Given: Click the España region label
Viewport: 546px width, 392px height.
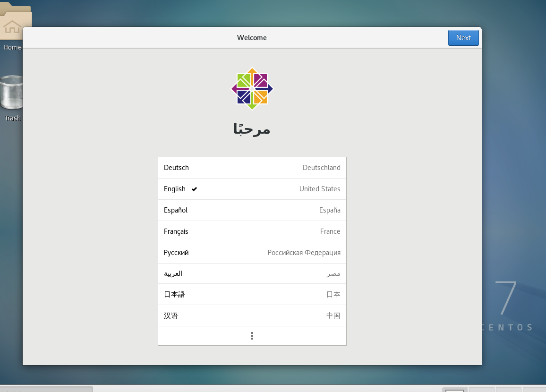Looking at the screenshot, I should 330,210.
